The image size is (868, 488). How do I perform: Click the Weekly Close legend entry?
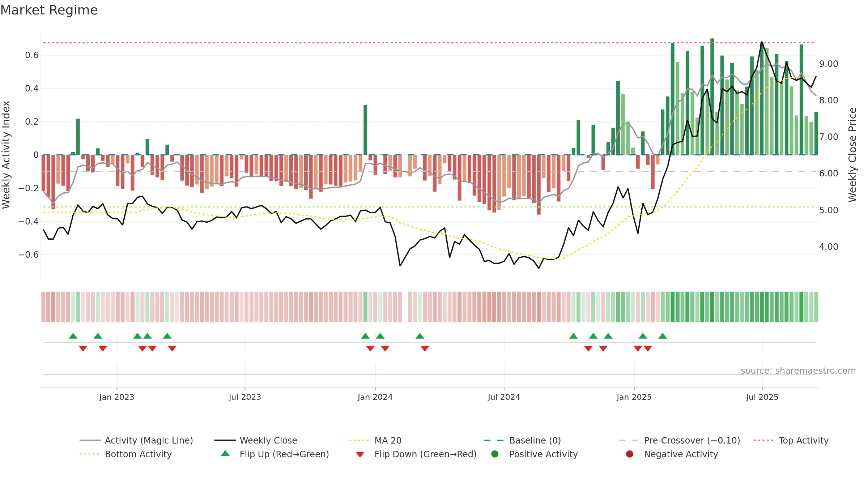(256, 440)
